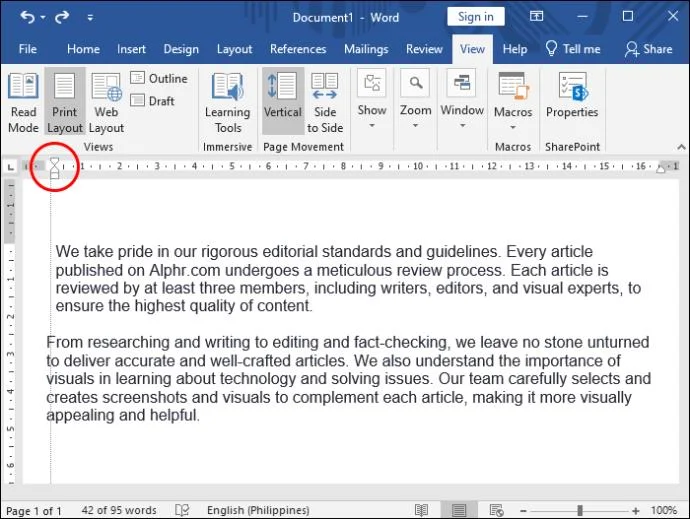Click the spelling proofing status icon
This screenshot has width=690, height=519.
coord(182,510)
